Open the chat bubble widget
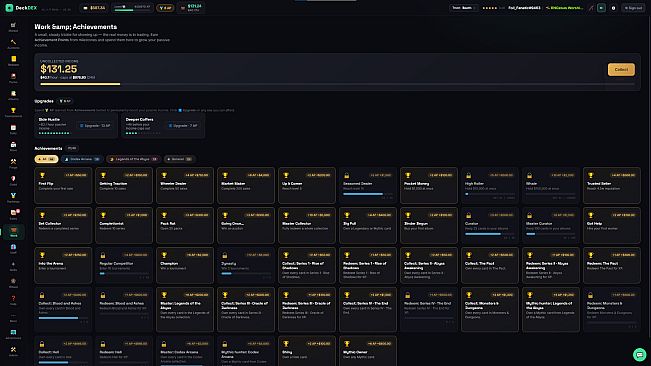 pyautogui.click(x=639, y=354)
